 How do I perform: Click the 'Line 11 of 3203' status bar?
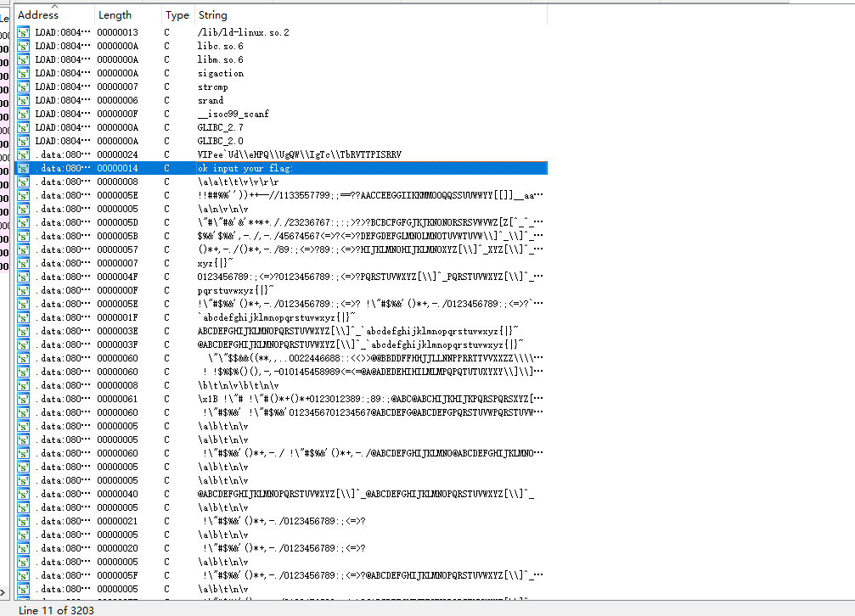point(53,609)
